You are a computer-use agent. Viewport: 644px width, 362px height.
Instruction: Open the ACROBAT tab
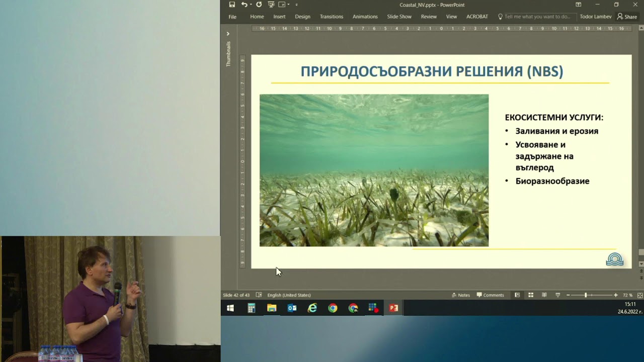[x=477, y=17]
